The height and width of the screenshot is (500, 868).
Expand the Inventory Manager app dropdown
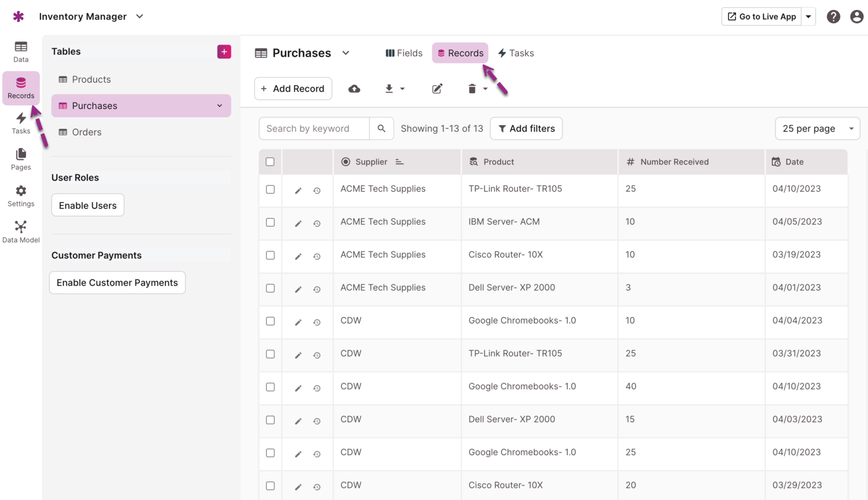(x=140, y=17)
